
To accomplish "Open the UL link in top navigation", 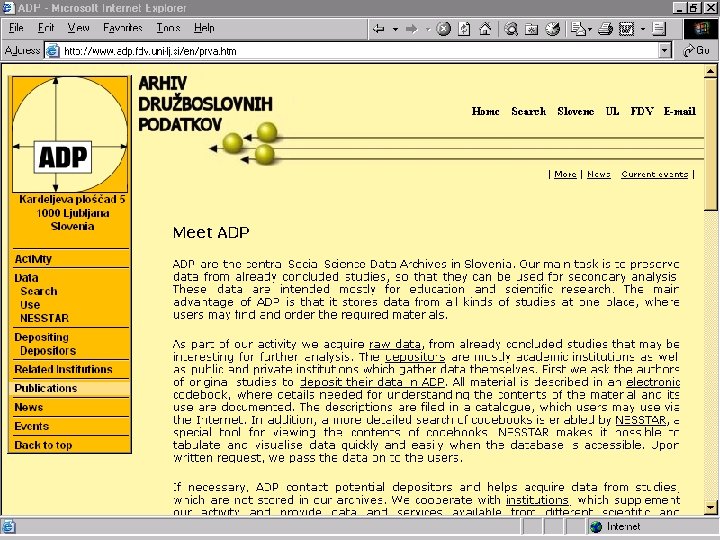I will 612,111.
